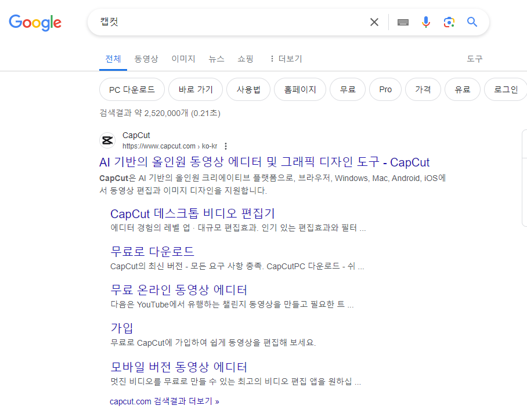Open the on-screen keyboard input tool
The image size is (527, 420).
[x=403, y=22]
